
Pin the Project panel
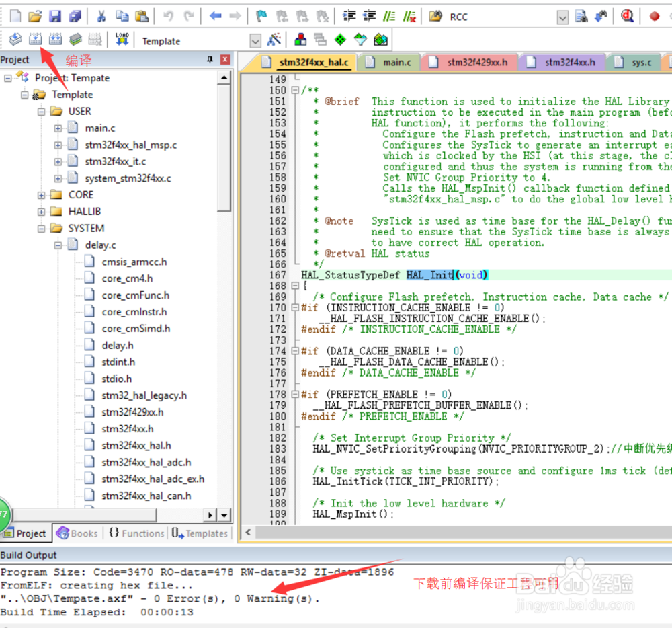tap(210, 60)
